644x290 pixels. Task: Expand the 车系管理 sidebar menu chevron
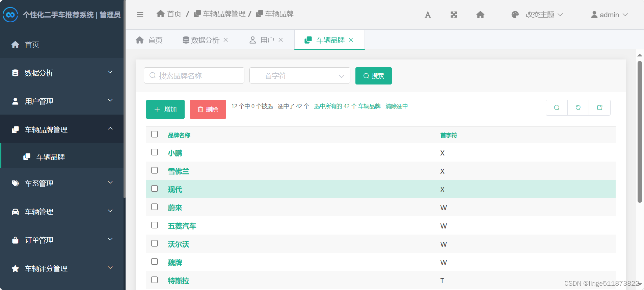[110, 183]
